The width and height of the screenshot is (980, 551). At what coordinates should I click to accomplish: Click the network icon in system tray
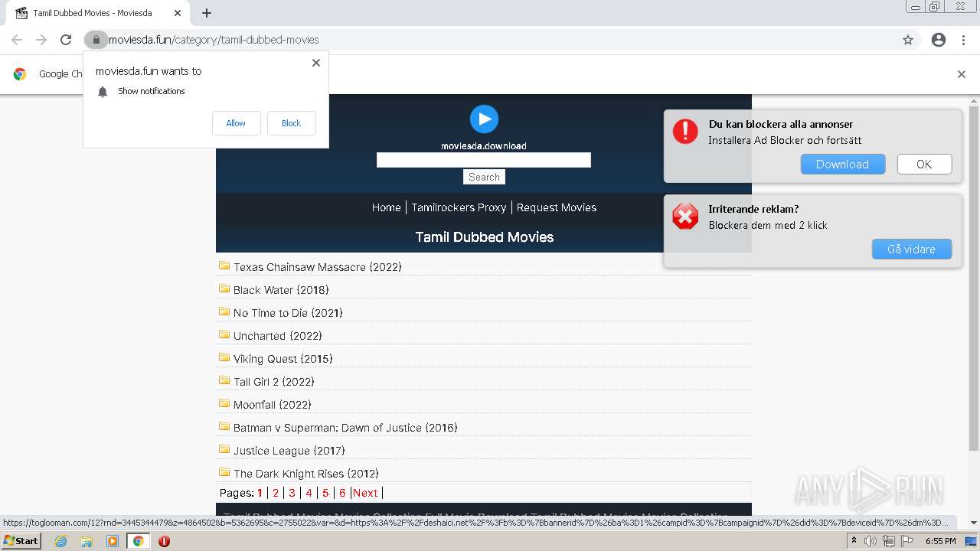tap(889, 541)
